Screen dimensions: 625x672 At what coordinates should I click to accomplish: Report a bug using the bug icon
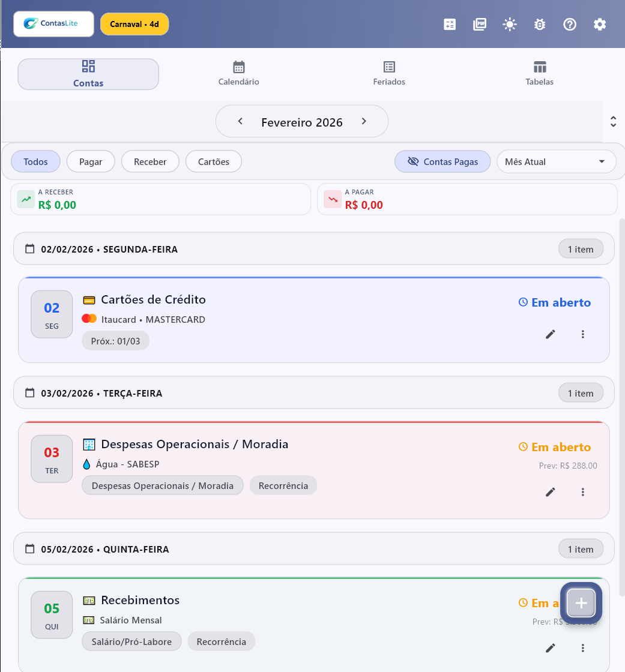click(540, 24)
